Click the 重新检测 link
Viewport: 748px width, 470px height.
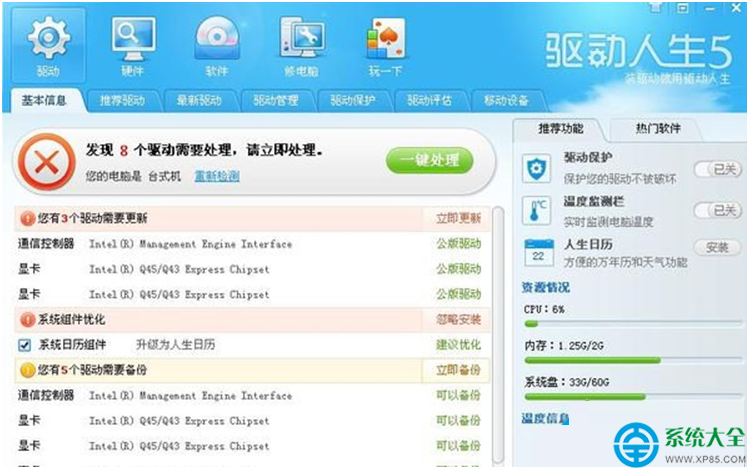pos(217,177)
